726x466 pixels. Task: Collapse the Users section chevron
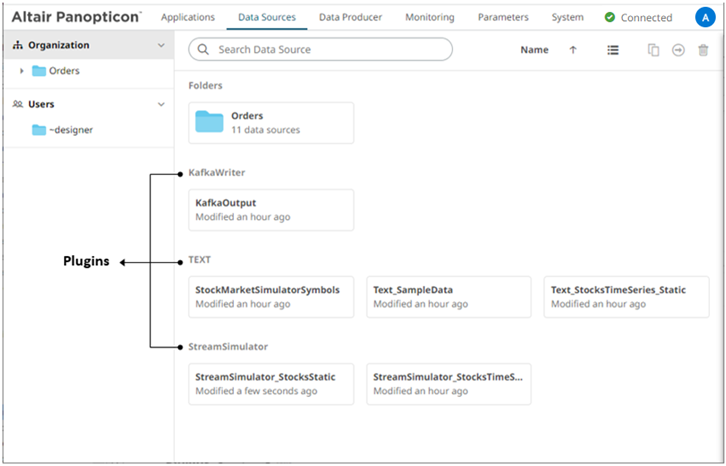coord(162,104)
